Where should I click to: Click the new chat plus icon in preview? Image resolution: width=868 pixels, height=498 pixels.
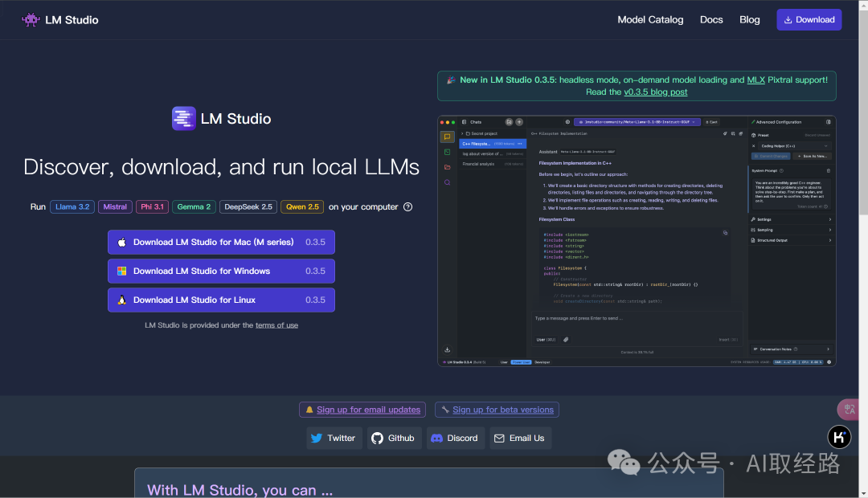point(519,122)
